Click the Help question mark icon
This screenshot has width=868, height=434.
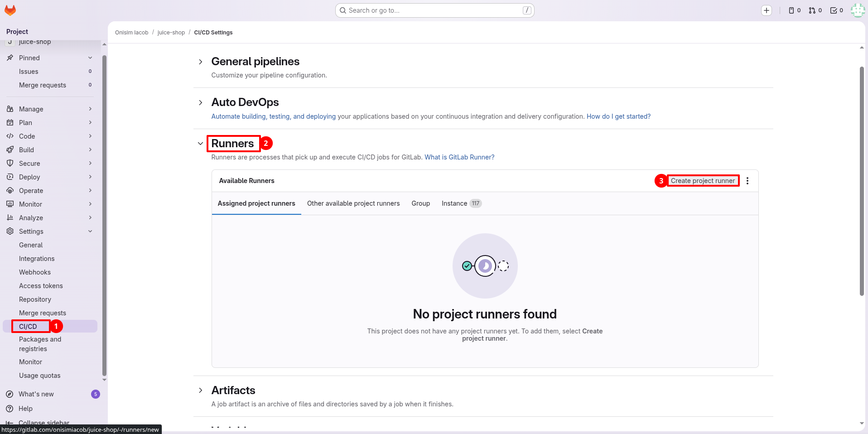(x=10, y=409)
